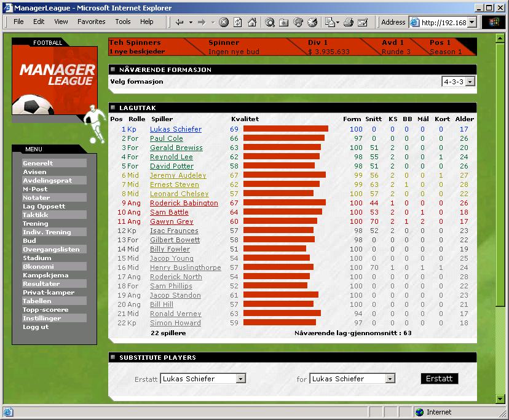Click the Windows flag throbber icon
Image resolution: width=509 pixels, height=420 pixels.
coord(493,22)
